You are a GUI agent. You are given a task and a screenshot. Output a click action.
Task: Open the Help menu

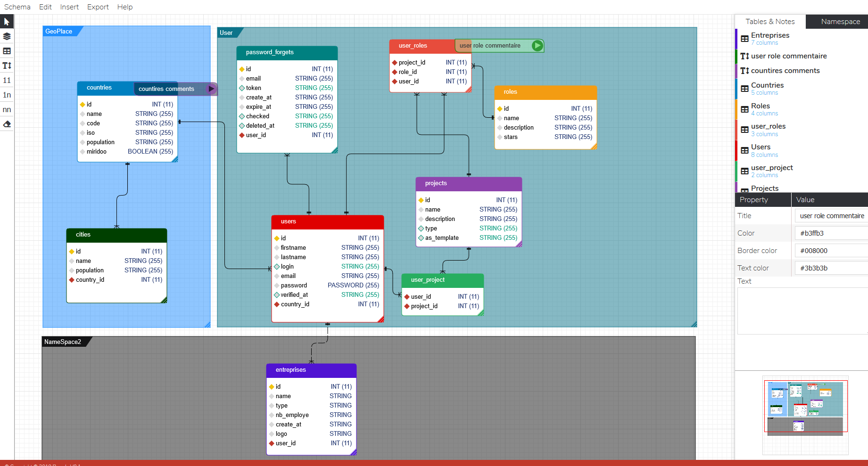[125, 7]
